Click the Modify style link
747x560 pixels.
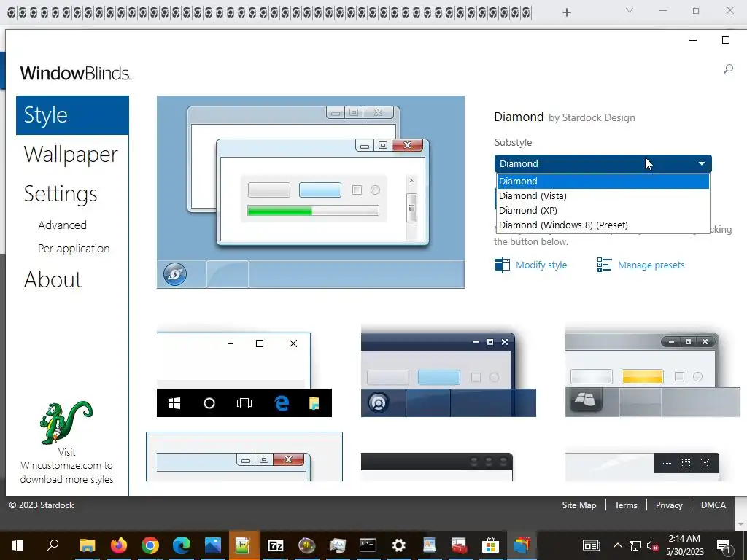click(541, 265)
